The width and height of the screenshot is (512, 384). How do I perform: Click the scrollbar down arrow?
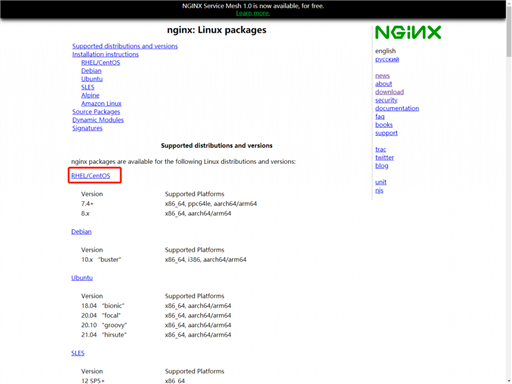tap(509, 381)
